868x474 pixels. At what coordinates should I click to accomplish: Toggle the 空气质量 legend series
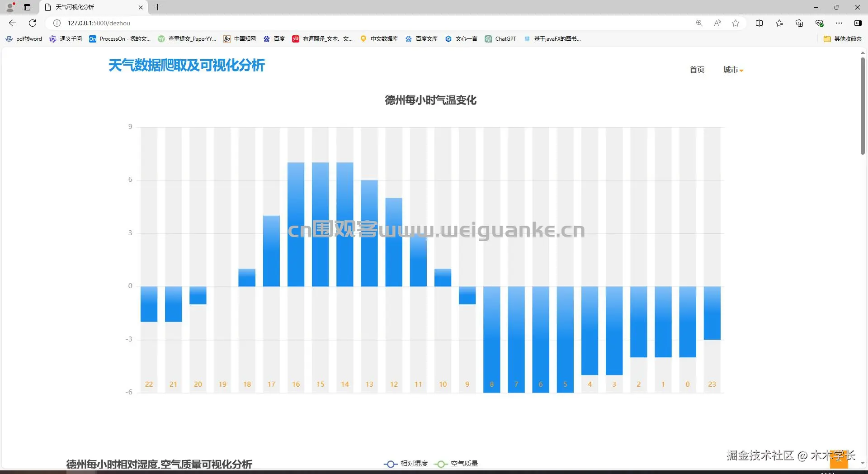click(456, 464)
